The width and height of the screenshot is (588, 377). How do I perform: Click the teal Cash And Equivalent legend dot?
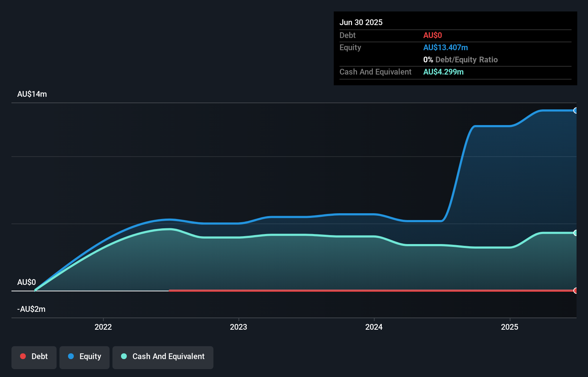[x=124, y=356]
